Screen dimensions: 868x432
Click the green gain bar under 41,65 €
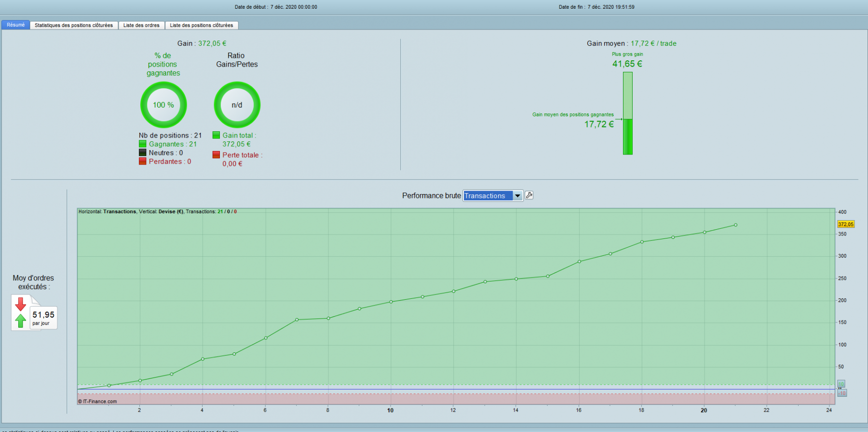click(627, 113)
